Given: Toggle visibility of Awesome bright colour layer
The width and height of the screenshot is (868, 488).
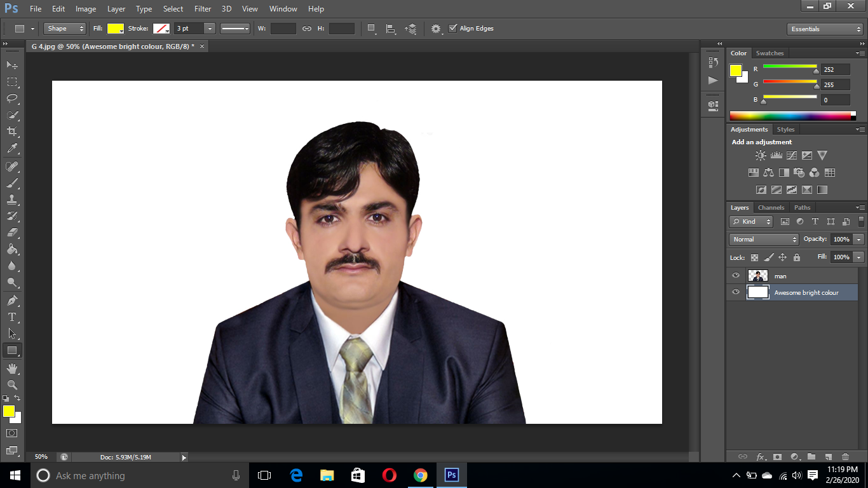Looking at the screenshot, I should coord(735,292).
